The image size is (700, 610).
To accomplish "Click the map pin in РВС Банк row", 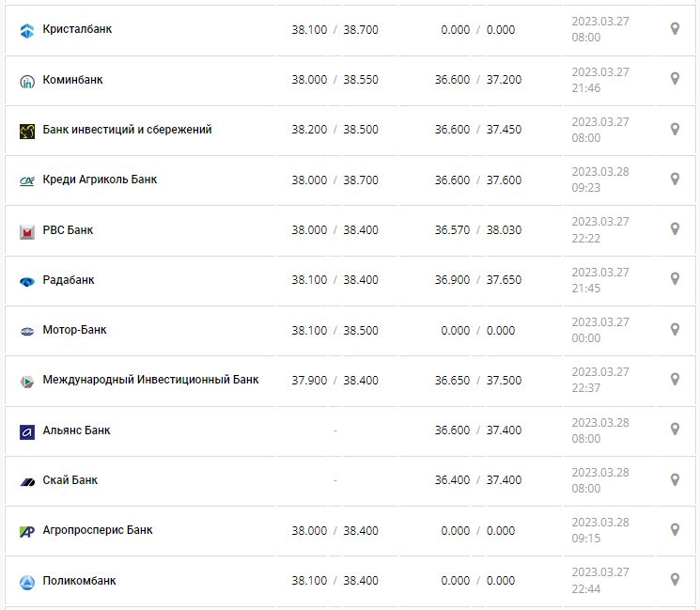I will 674,229.
